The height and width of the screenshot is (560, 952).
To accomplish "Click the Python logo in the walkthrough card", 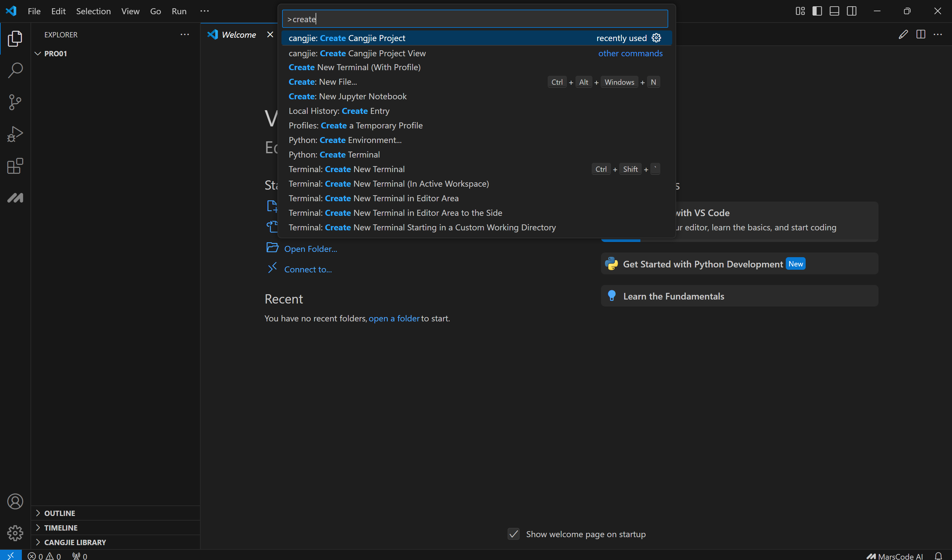I will (x=611, y=263).
